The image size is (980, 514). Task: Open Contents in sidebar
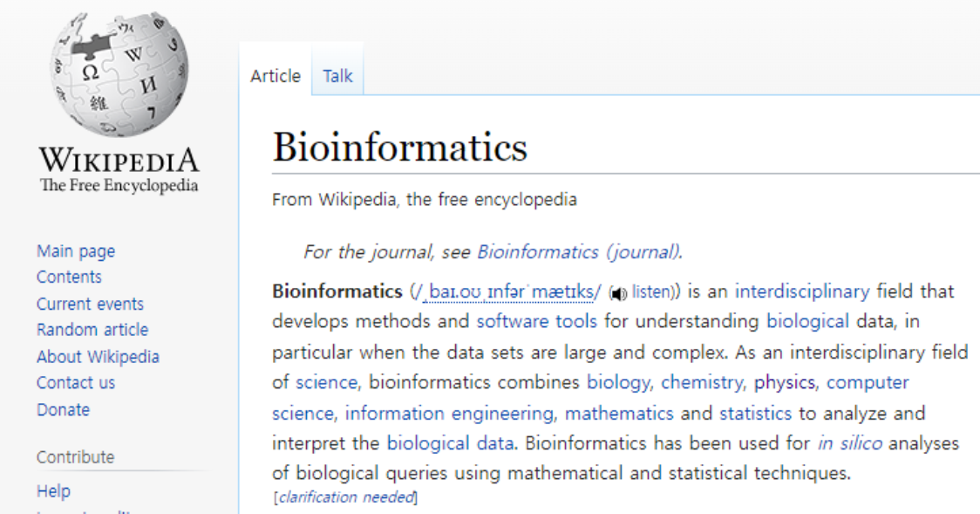click(69, 278)
